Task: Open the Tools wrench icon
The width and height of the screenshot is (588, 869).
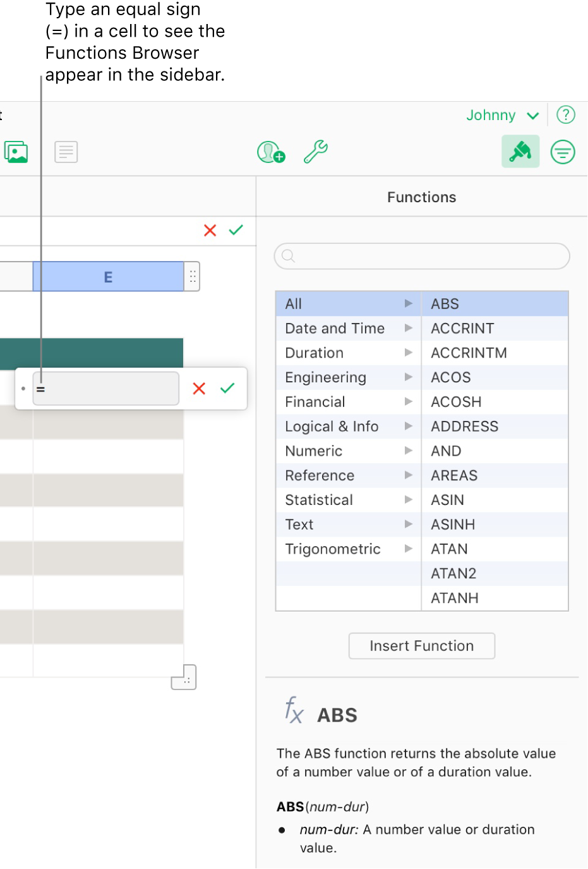Action: pos(315,152)
